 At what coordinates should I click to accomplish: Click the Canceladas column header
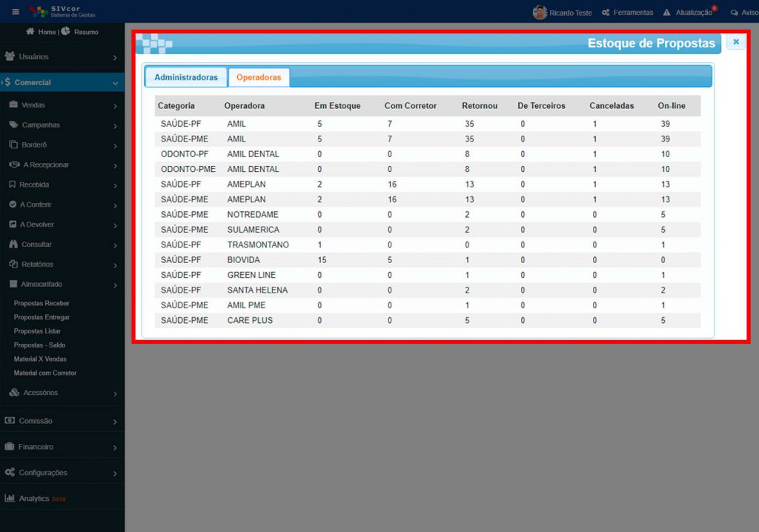(x=611, y=105)
